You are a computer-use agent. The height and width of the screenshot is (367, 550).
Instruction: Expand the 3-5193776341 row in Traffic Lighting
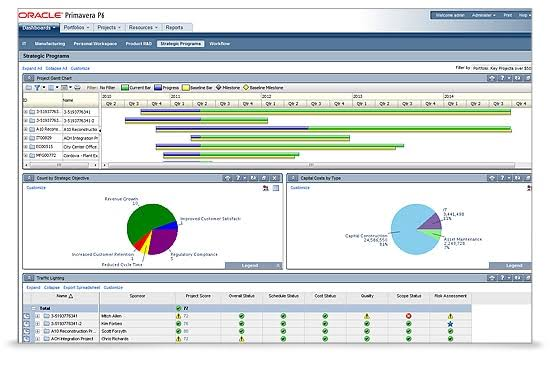pyautogui.click(x=38, y=316)
